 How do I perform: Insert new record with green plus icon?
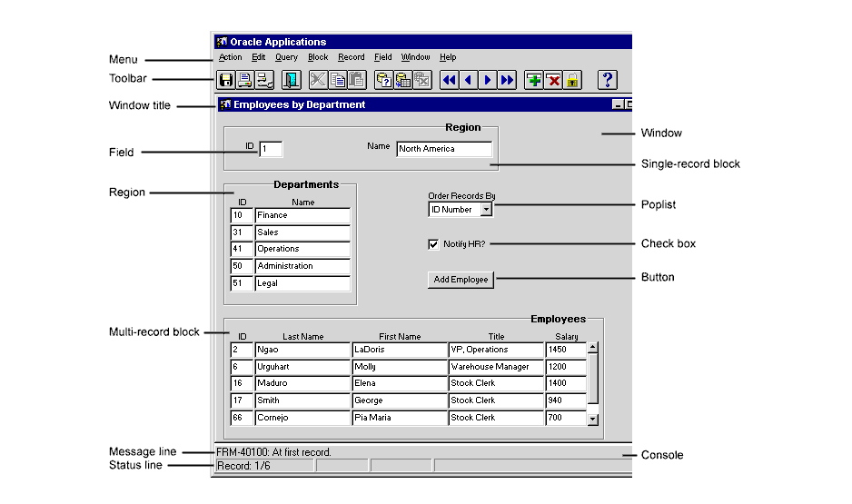534,80
